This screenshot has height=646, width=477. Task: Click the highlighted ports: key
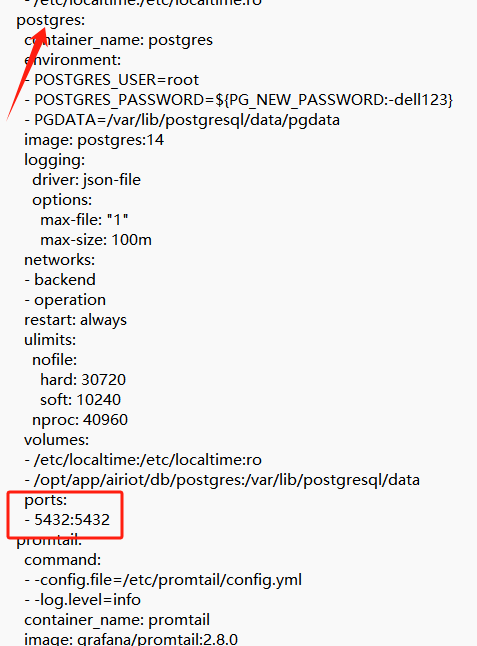point(45,500)
